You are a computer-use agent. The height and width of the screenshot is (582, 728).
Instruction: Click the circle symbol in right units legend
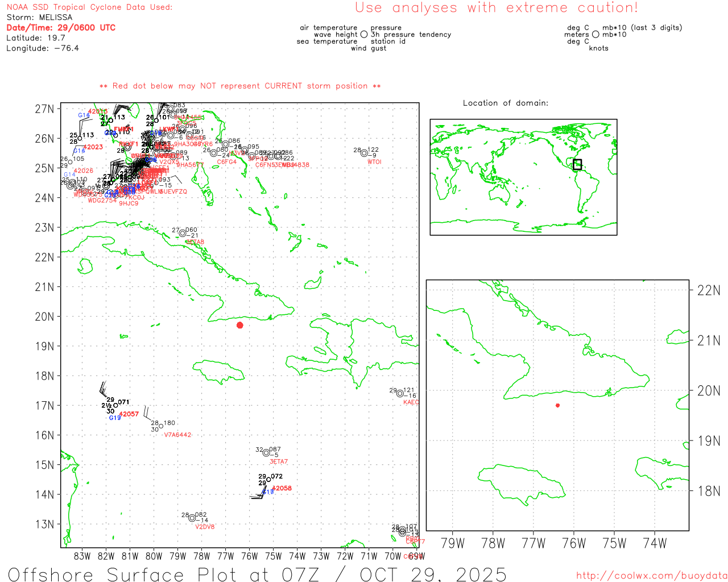(x=595, y=35)
